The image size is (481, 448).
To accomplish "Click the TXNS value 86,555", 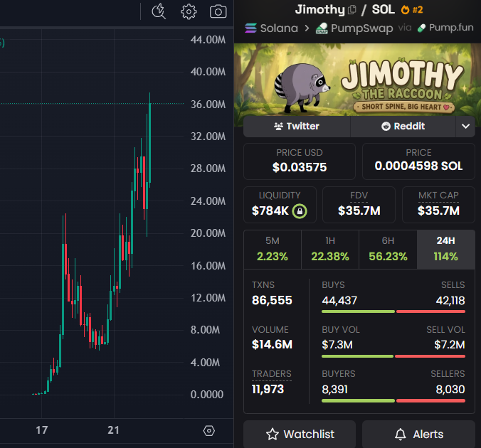I will point(272,300).
